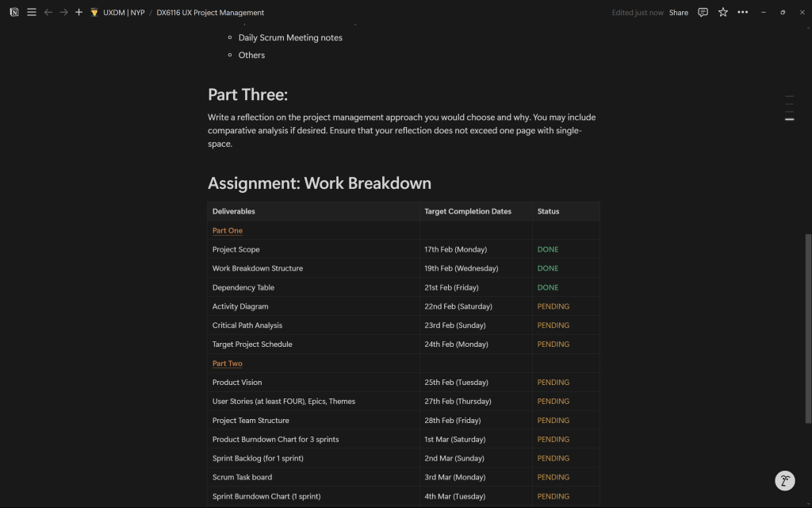This screenshot has height=508, width=812.
Task: View history via Edited just now
Action: click(638, 13)
